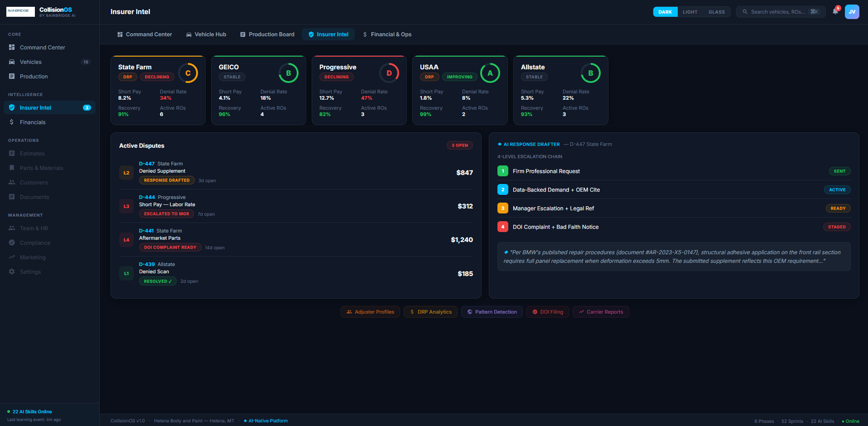Click the Documents sidebar icon
868x426 pixels.
(12, 197)
